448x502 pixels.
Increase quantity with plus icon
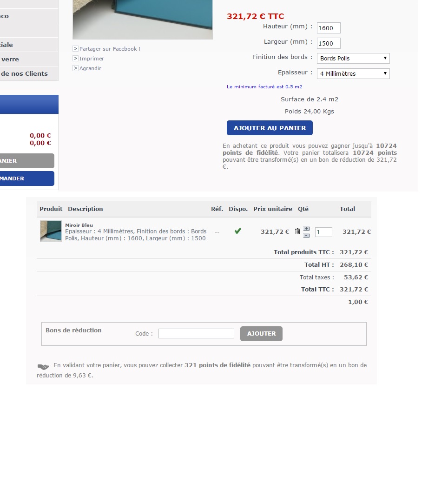click(307, 229)
